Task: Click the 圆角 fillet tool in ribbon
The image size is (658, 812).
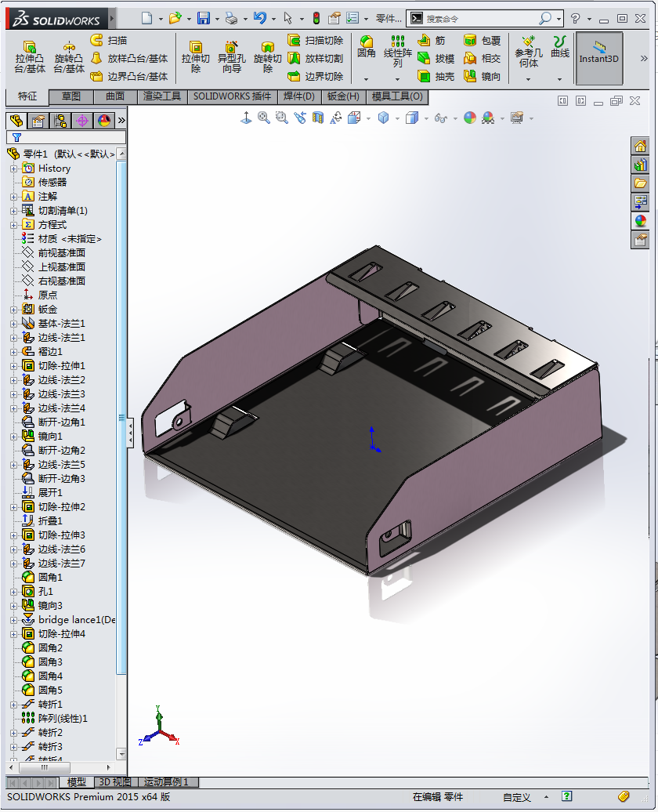Action: pos(367,46)
